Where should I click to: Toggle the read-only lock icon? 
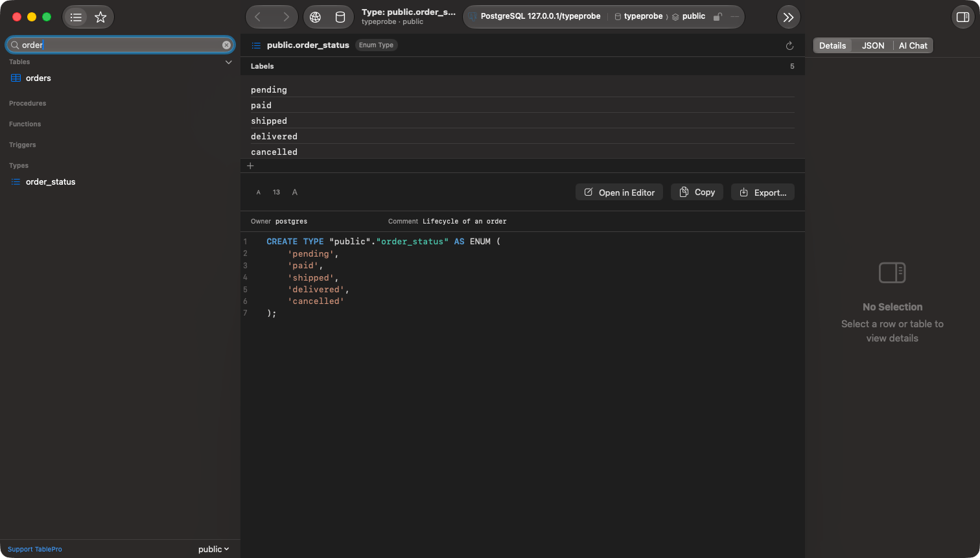(x=717, y=17)
